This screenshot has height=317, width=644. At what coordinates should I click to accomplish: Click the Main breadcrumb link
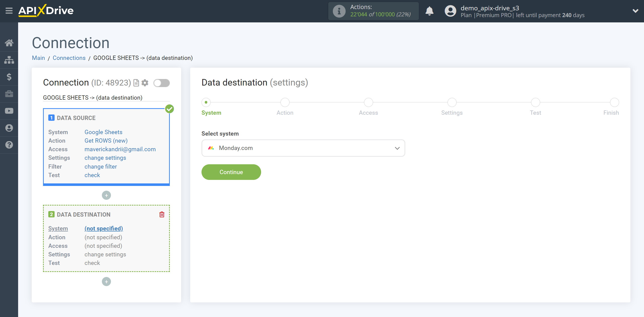38,57
